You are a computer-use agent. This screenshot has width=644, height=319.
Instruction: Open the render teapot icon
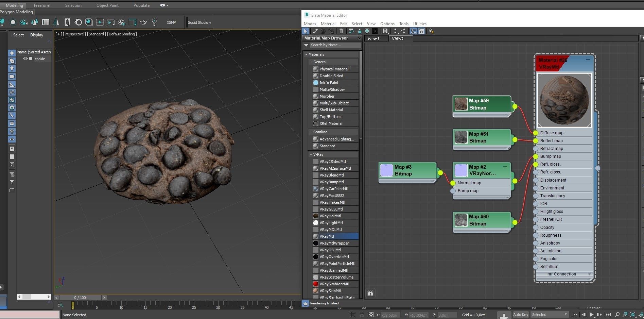click(143, 22)
